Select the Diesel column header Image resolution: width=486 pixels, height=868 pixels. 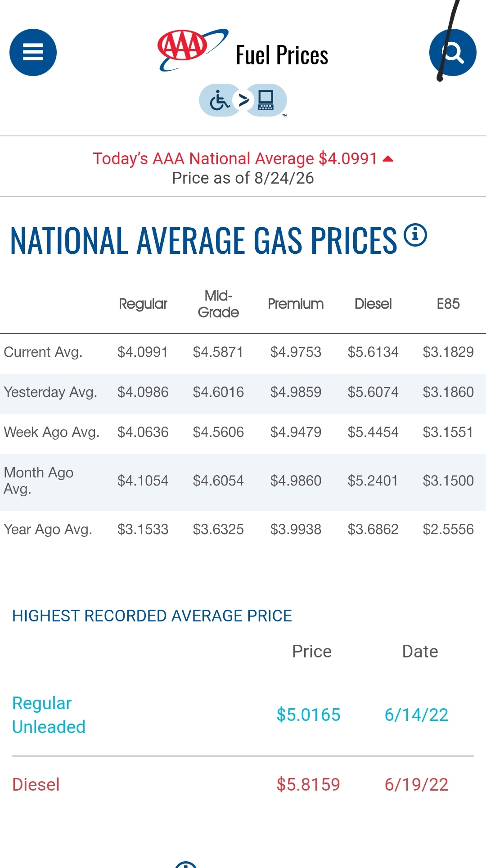click(373, 304)
